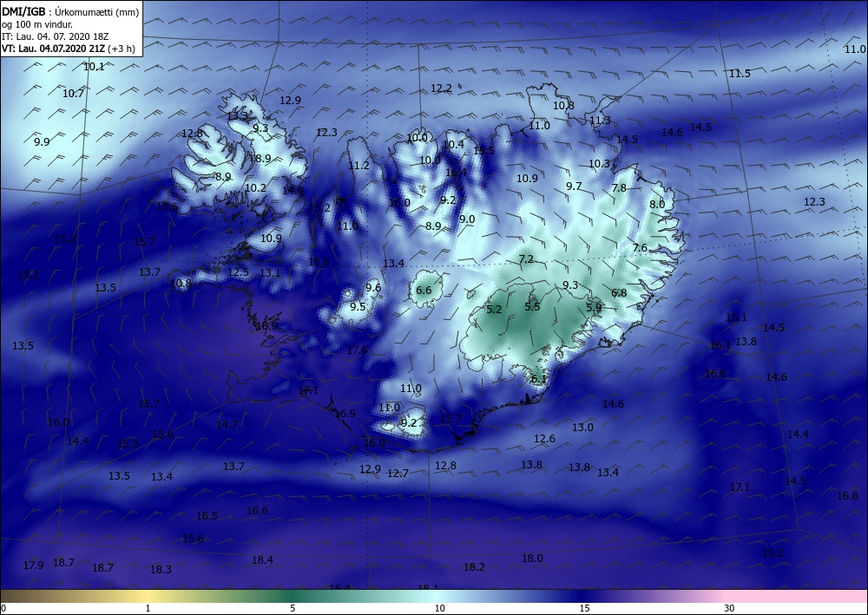Click the map value 11.5

pyautogui.click(x=740, y=74)
